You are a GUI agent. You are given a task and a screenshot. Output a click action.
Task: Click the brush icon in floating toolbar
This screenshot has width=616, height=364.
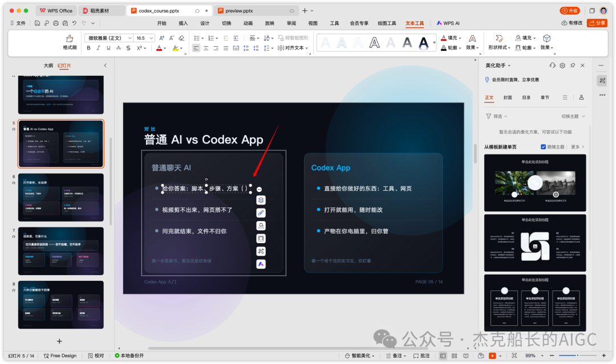[261, 213]
